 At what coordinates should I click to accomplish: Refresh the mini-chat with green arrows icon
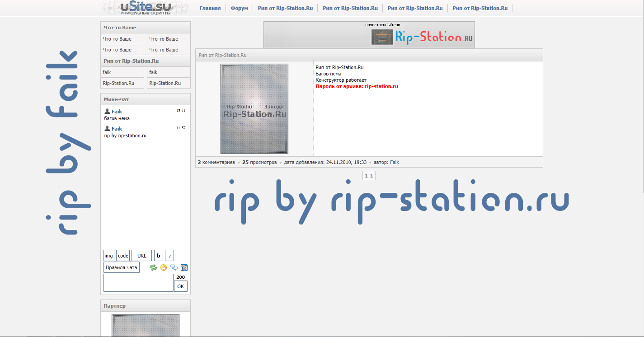(x=153, y=267)
